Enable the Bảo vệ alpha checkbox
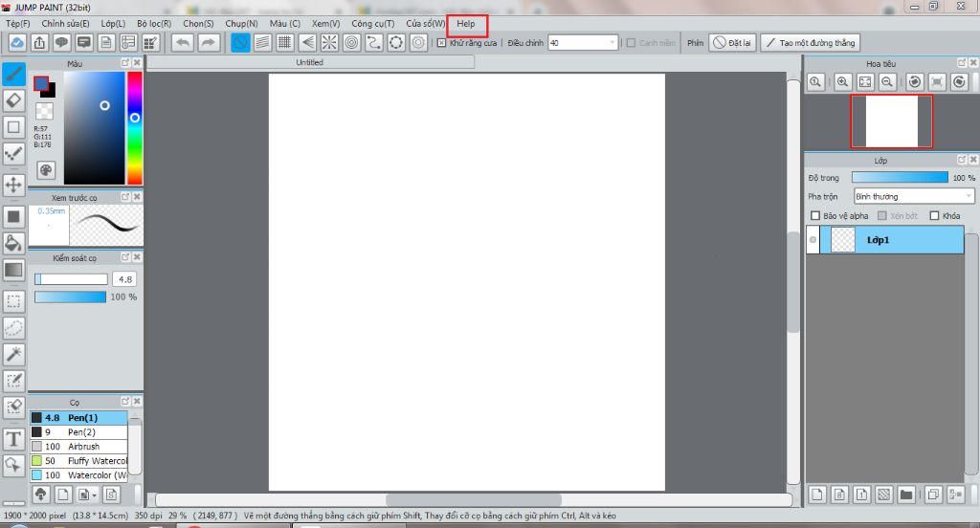The width and height of the screenshot is (980, 528). click(x=815, y=215)
